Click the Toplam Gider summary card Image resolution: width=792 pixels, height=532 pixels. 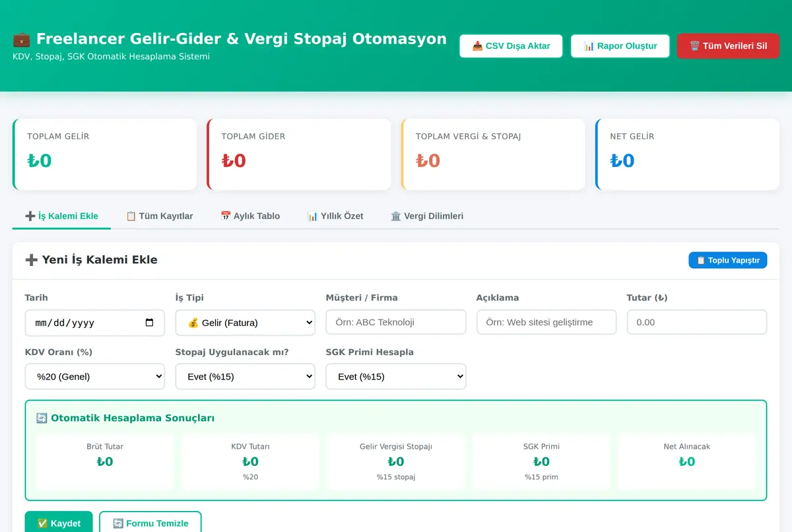point(299,154)
